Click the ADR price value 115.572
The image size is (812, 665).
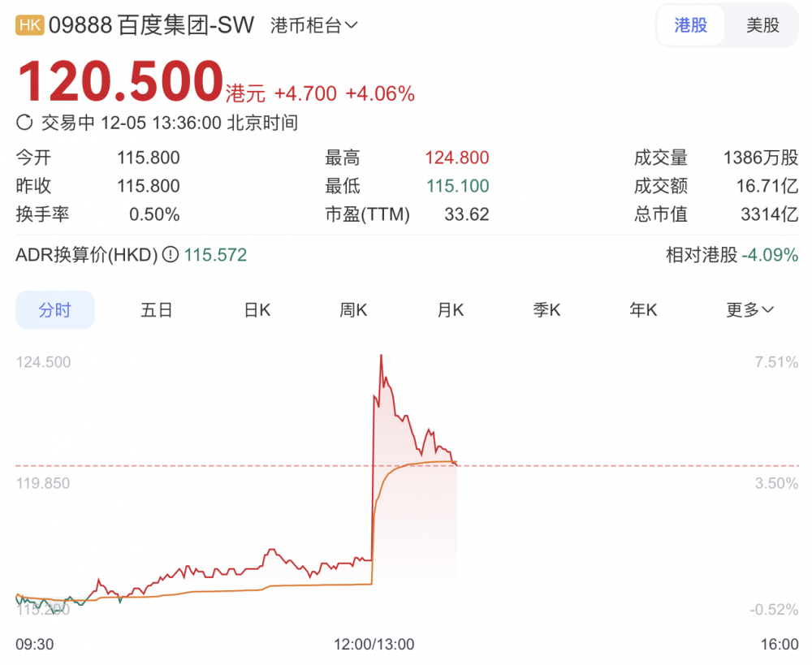(x=215, y=255)
